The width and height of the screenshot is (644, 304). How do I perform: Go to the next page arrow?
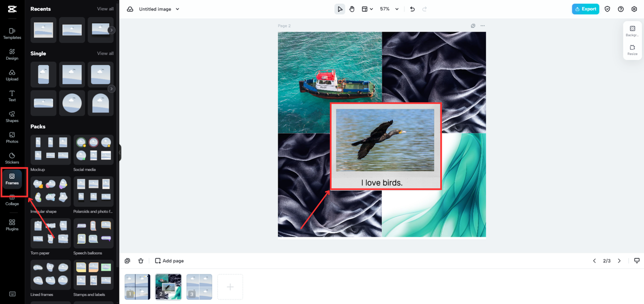click(x=619, y=261)
